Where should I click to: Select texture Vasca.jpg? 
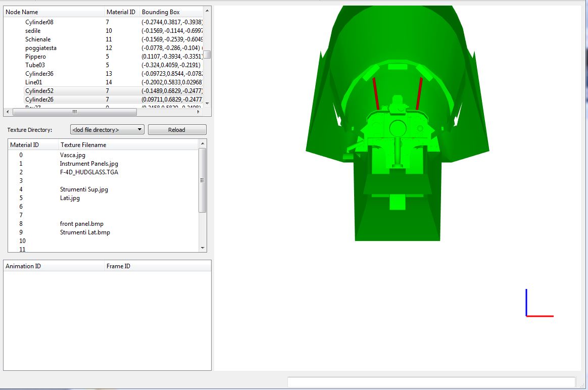coord(72,155)
